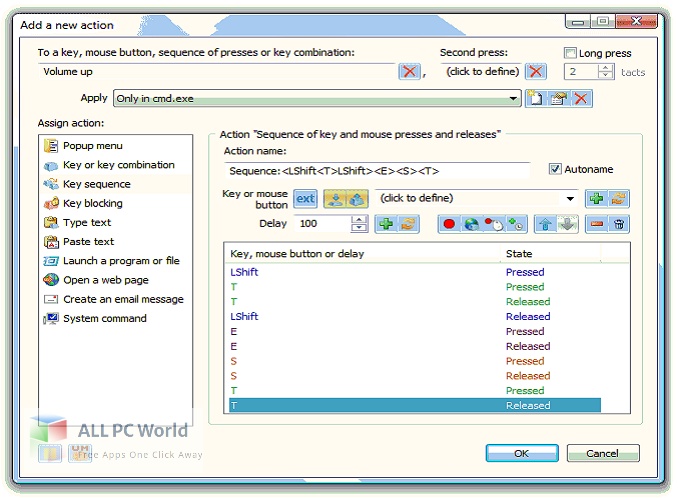Click the OK button
Screen dimensions: 678x498
(x=522, y=453)
